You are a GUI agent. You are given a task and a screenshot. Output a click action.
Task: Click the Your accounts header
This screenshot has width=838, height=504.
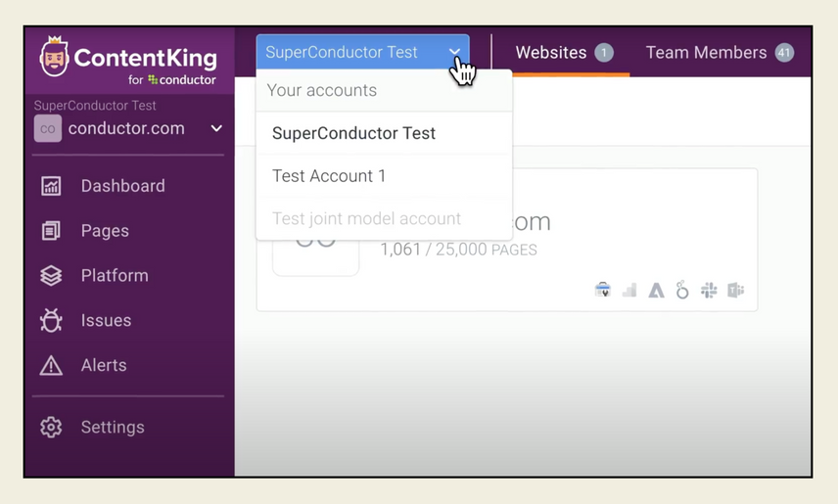[322, 90]
